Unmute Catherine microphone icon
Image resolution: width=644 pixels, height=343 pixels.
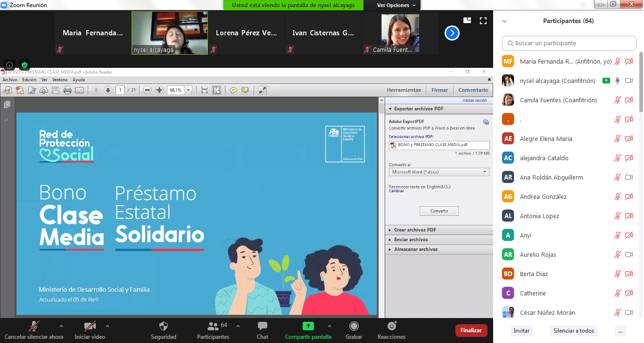tap(618, 293)
